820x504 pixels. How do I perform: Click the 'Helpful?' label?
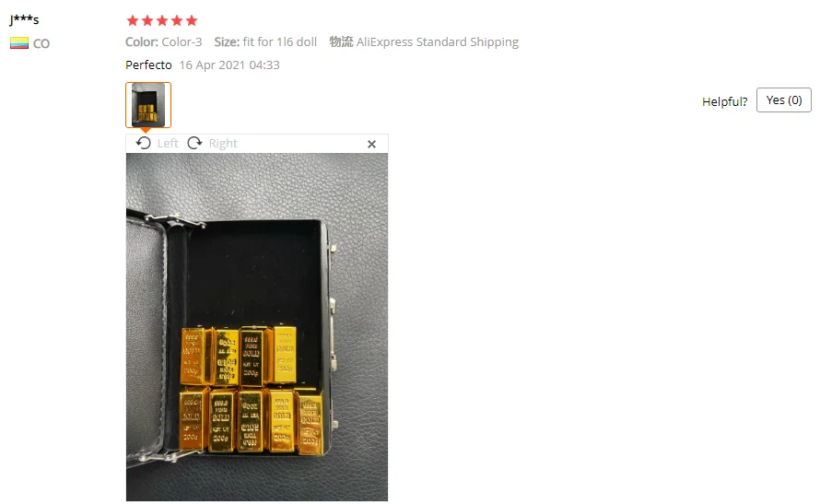(x=725, y=101)
